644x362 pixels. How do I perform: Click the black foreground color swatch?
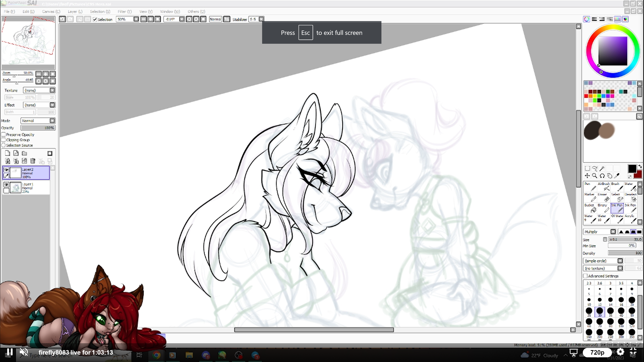click(x=632, y=169)
